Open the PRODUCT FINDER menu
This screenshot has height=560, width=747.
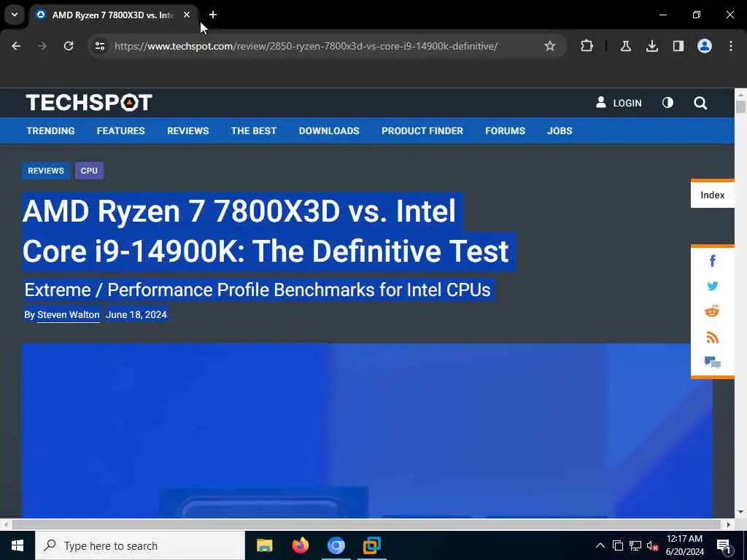422,131
